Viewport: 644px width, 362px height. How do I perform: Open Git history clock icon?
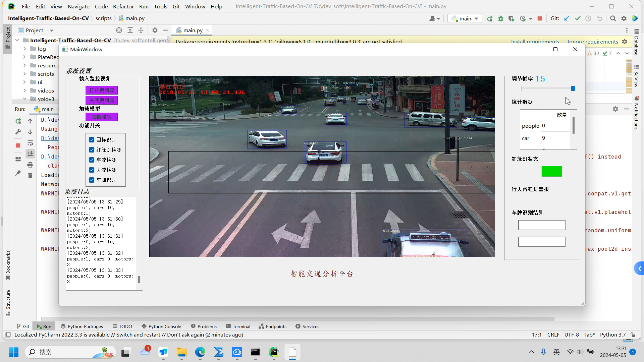(x=588, y=19)
